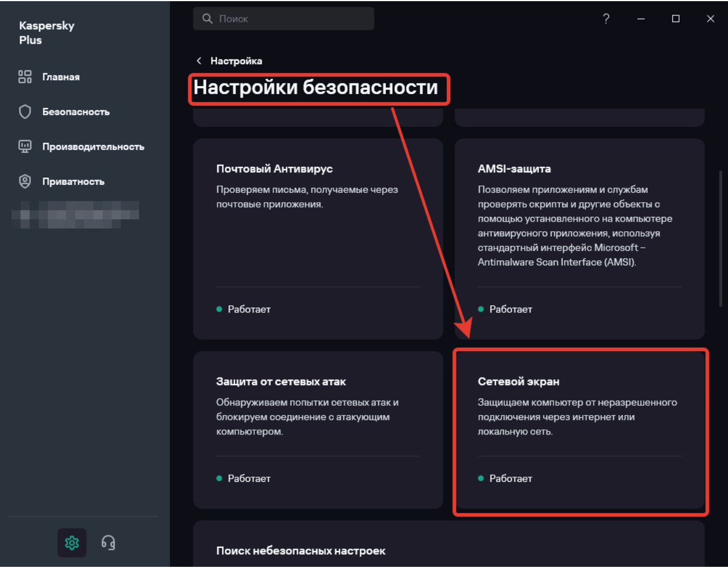Click the Безопасность shield icon
This screenshot has width=728, height=568.
(x=25, y=112)
